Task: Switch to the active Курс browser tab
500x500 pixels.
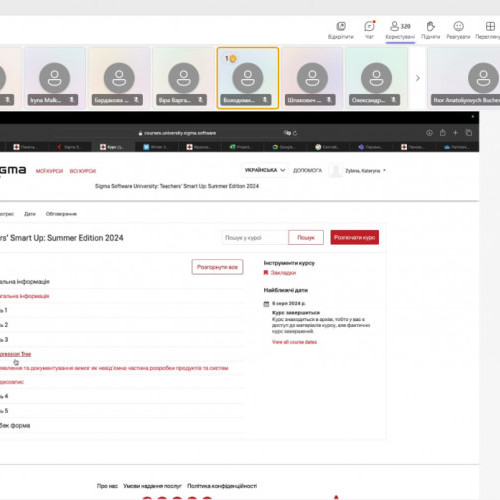Action: 112,147
